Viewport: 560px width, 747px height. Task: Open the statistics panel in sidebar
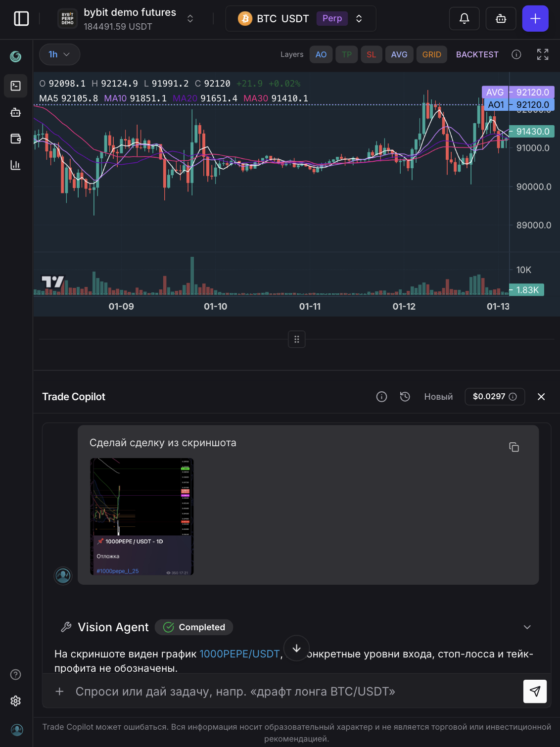[15, 166]
